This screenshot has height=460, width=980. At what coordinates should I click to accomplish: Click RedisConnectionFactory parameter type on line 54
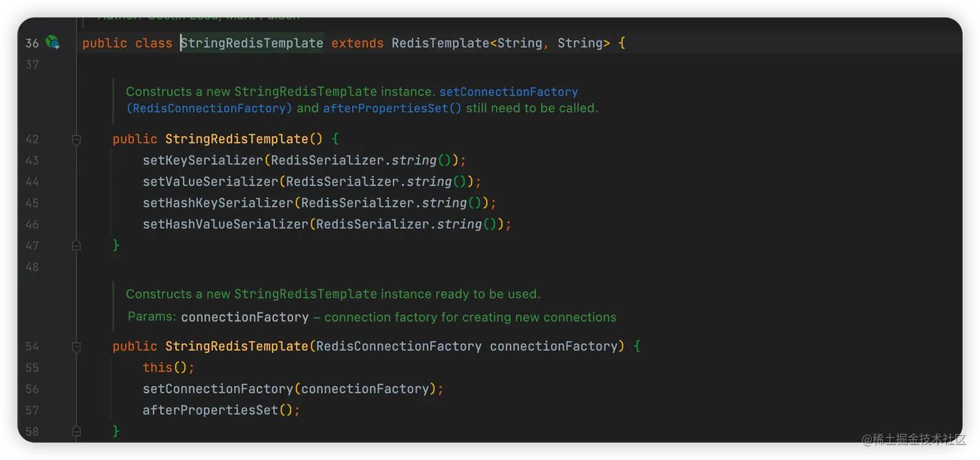point(399,346)
